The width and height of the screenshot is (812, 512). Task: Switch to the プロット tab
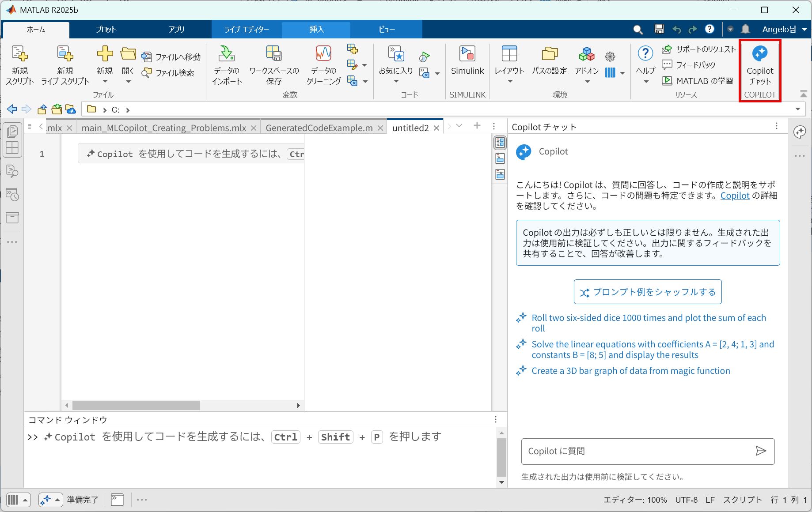click(x=106, y=29)
